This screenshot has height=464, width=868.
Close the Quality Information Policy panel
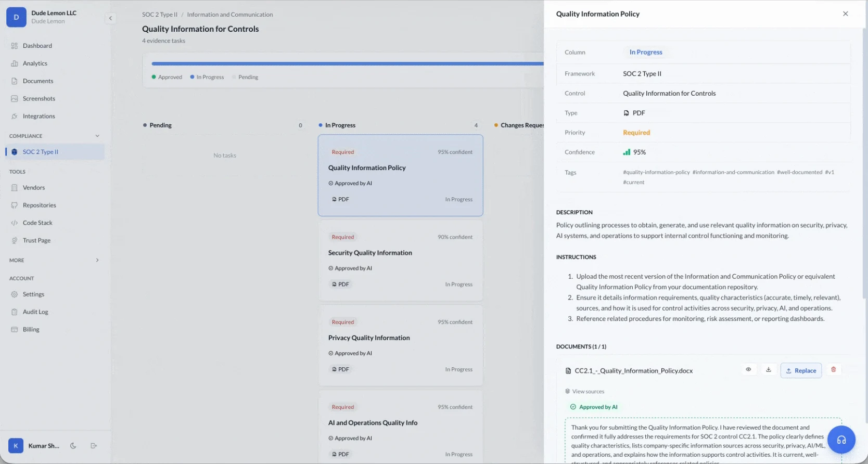(846, 14)
